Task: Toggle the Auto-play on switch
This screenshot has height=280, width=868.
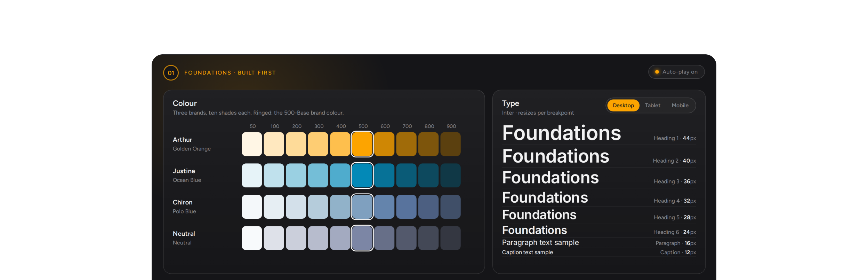Action: tap(676, 72)
